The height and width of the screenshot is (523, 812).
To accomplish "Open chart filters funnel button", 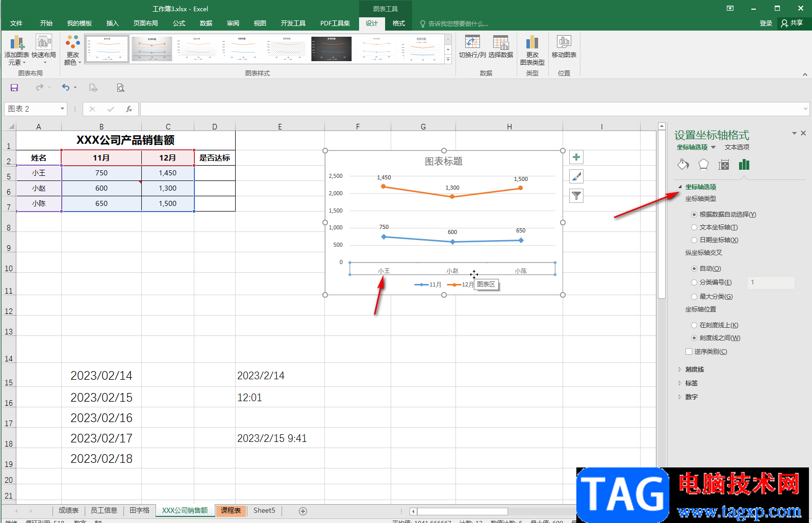I will tap(576, 196).
